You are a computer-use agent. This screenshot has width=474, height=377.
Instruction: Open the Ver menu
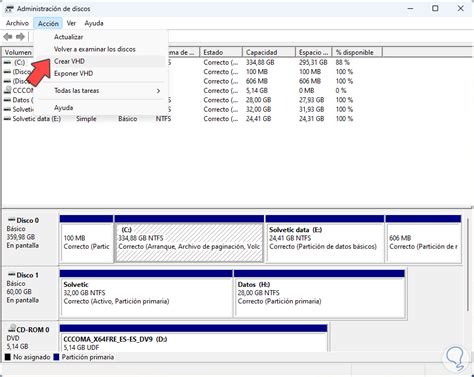pos(71,23)
